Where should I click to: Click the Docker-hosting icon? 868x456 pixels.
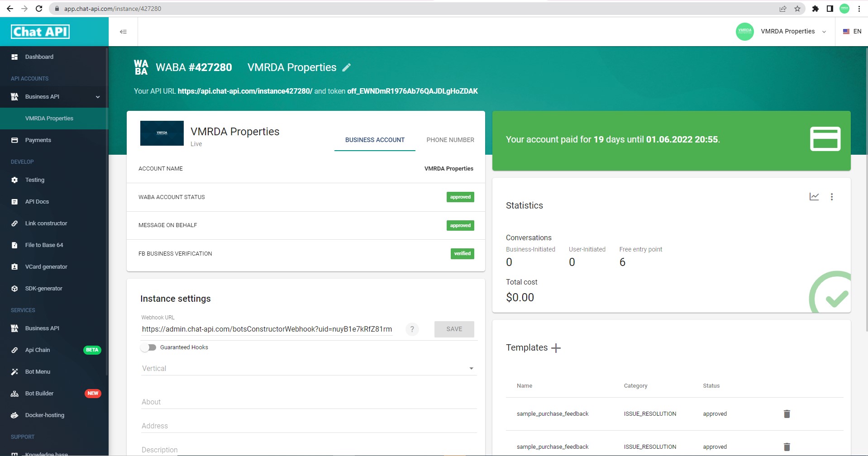(14, 415)
